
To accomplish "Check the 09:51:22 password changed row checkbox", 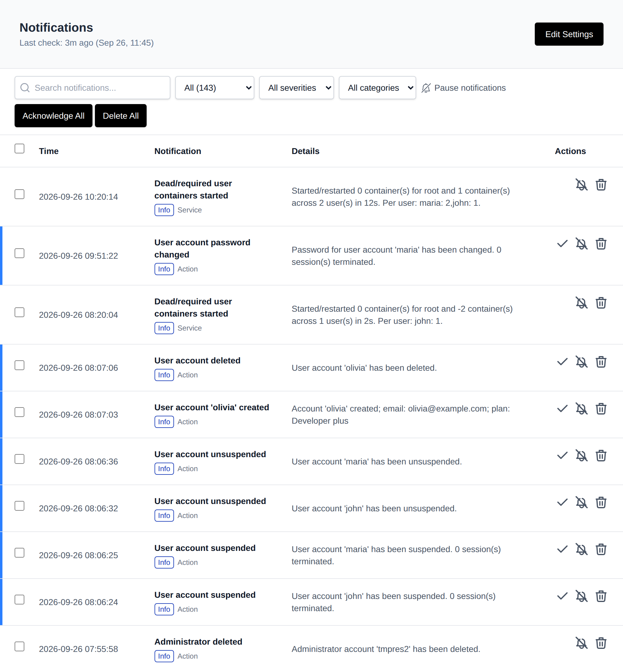I will click(x=19, y=253).
